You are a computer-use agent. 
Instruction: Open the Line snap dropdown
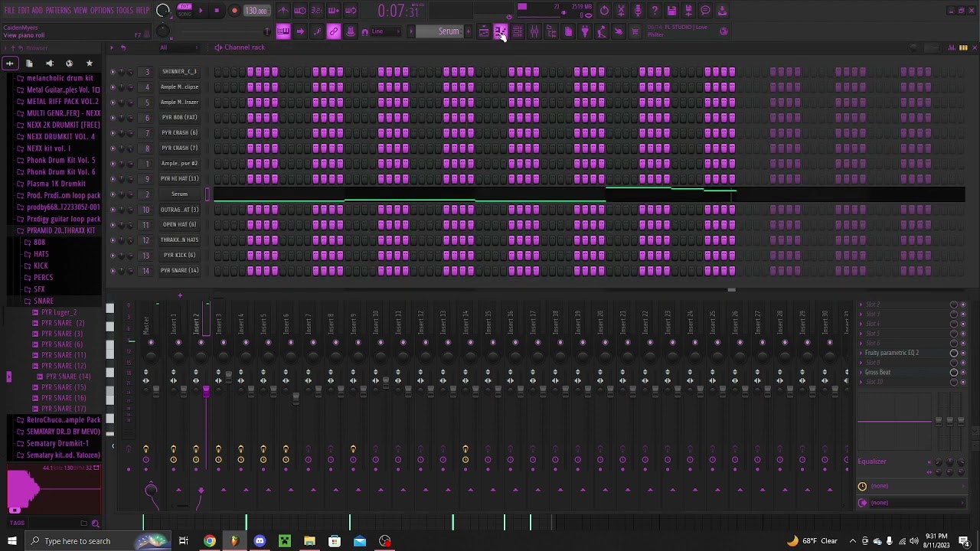[x=387, y=31]
